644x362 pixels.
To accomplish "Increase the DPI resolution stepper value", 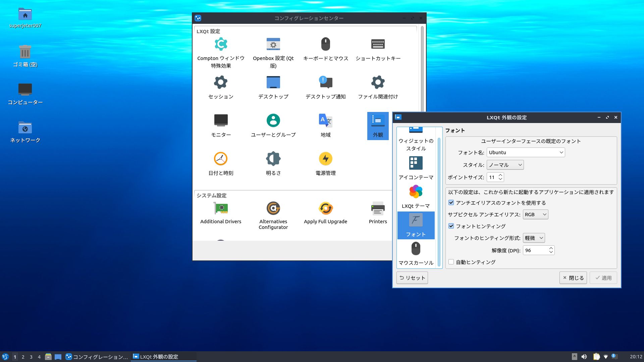I will 551,248.
